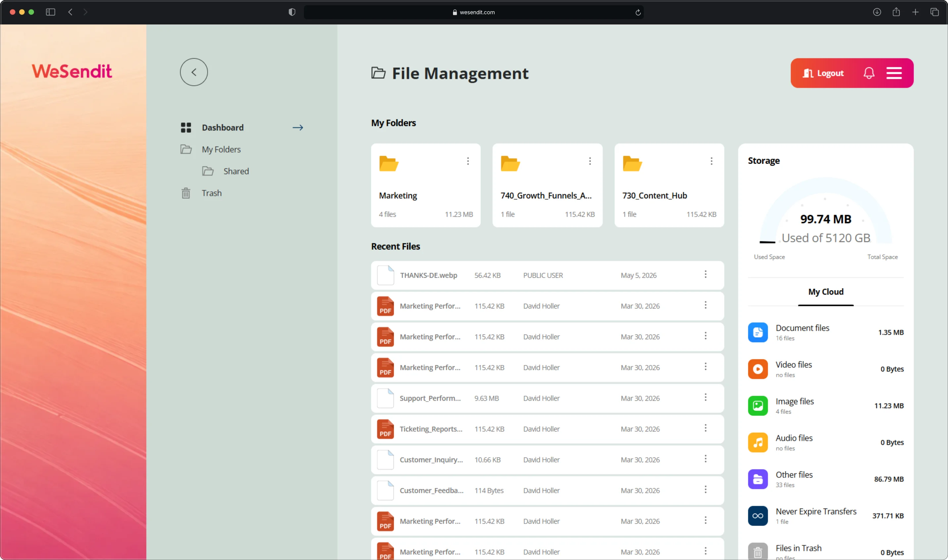This screenshot has height=560, width=948.
Task: Open options for the 740_Growth_Funnels folder
Action: [590, 161]
